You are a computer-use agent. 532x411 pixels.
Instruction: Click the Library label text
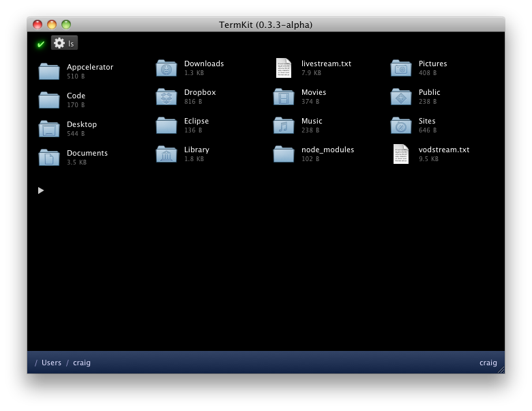click(x=197, y=150)
